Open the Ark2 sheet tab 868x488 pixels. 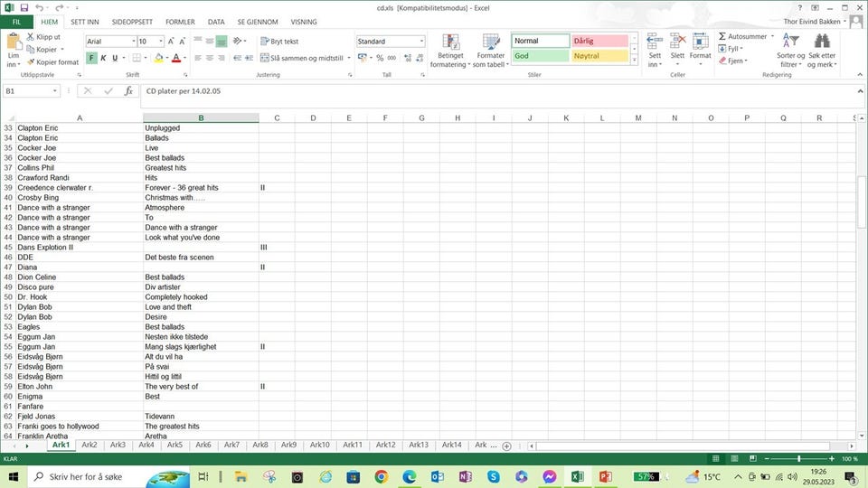pyautogui.click(x=90, y=445)
